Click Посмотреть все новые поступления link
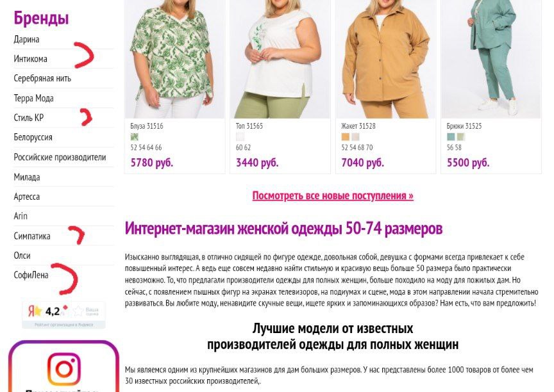The height and width of the screenshot is (392, 554). coord(333,195)
